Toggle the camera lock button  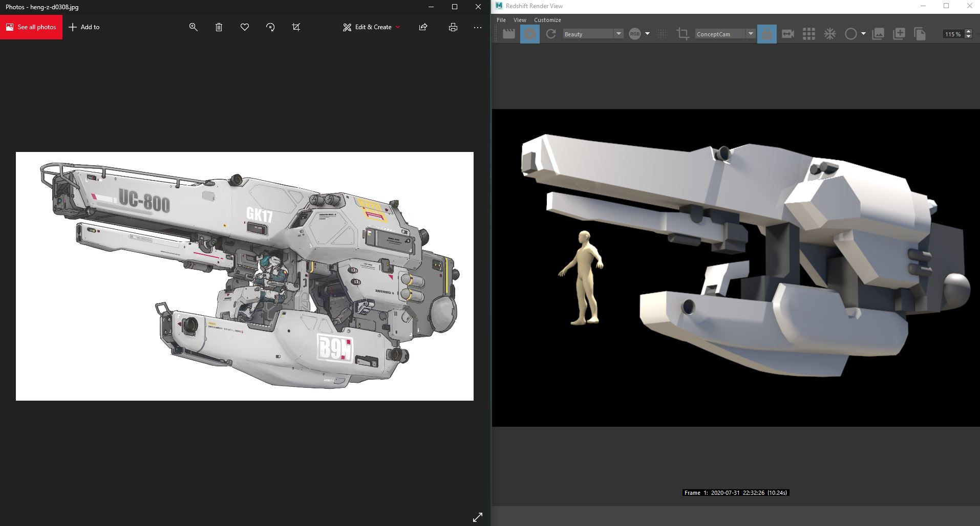pos(766,34)
